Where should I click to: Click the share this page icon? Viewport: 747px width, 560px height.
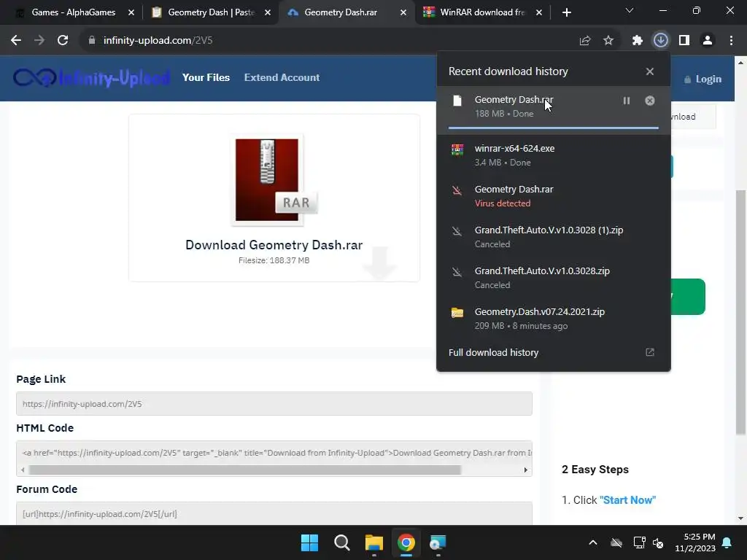[585, 41]
